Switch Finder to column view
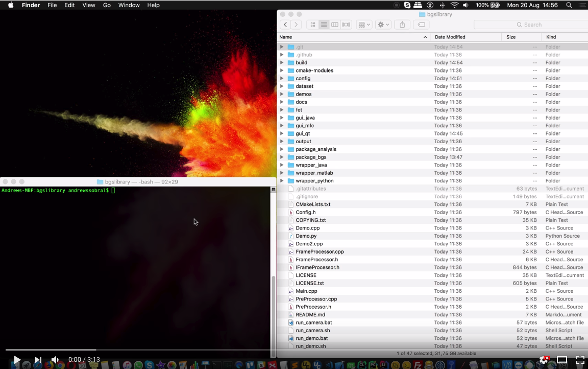 (335, 25)
